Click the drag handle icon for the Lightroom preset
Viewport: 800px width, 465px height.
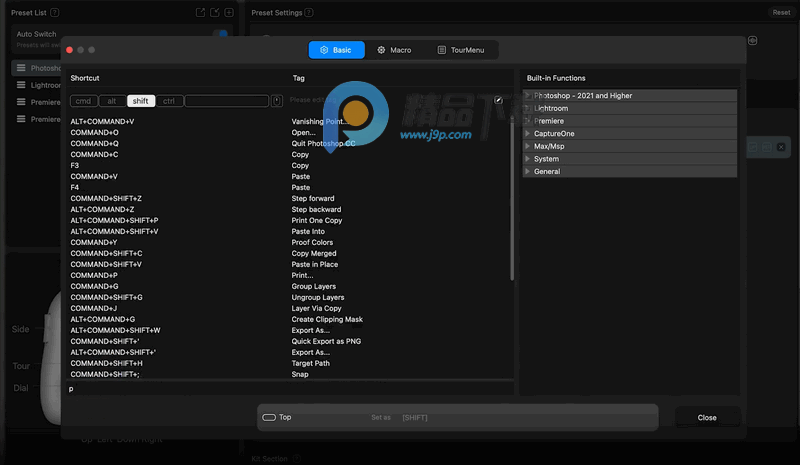tap(21, 85)
